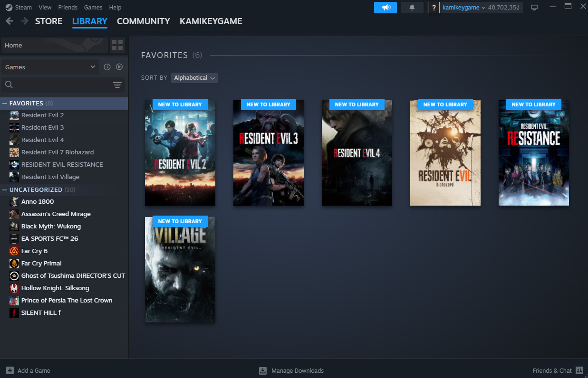Viewport: 588px width, 378px height.
Task: Click the Add a Game plus icon
Action: (10, 370)
